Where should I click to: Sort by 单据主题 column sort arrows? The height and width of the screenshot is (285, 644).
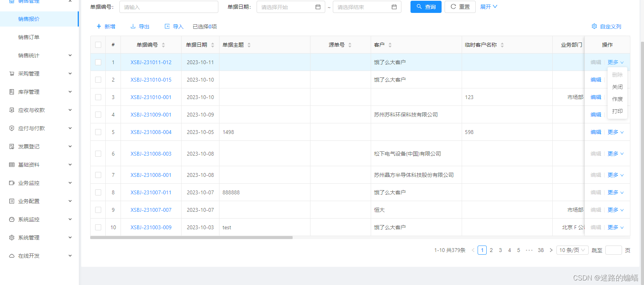249,45
